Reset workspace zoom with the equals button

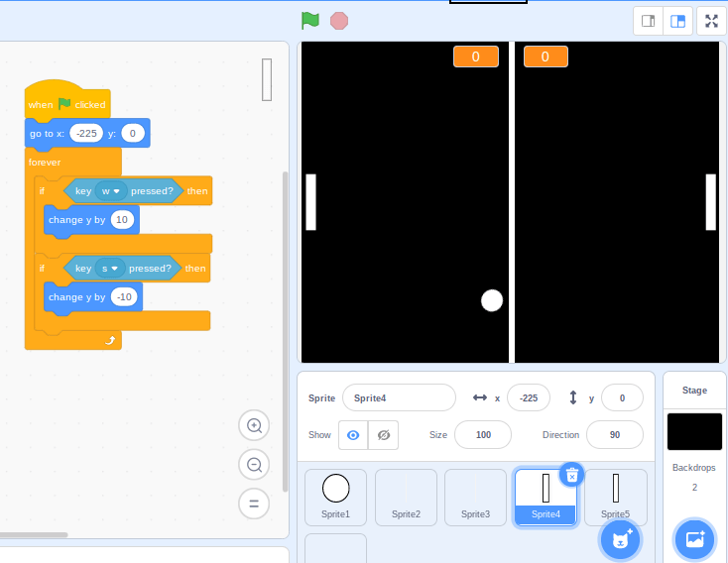click(254, 503)
